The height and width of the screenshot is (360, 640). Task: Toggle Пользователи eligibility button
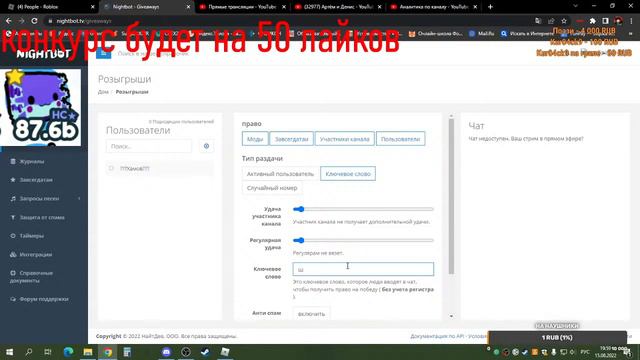400,139
